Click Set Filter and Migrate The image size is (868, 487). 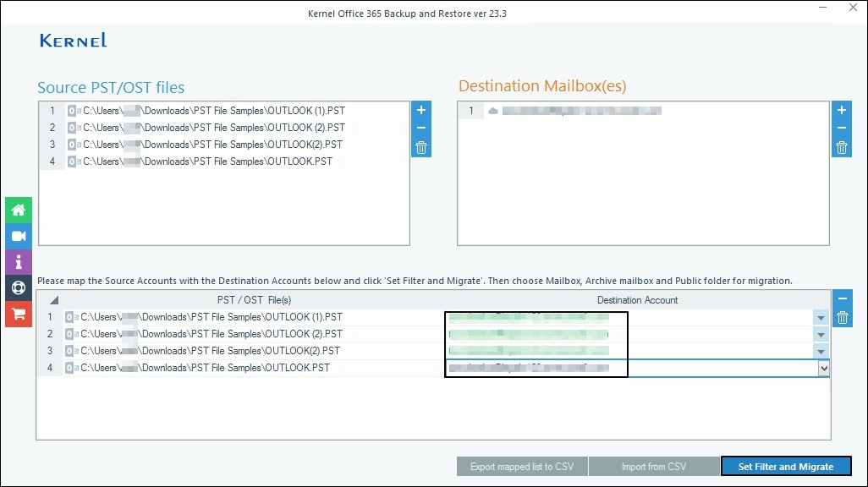click(x=786, y=467)
